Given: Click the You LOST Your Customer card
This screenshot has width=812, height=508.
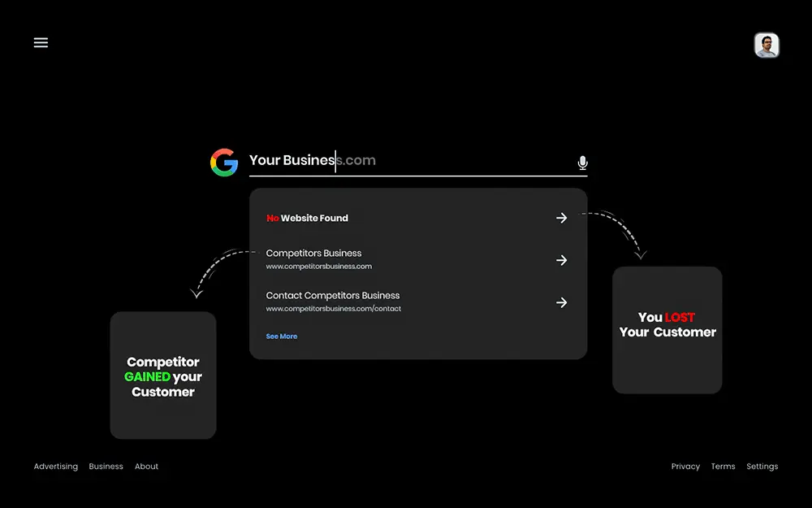Looking at the screenshot, I should [x=667, y=330].
